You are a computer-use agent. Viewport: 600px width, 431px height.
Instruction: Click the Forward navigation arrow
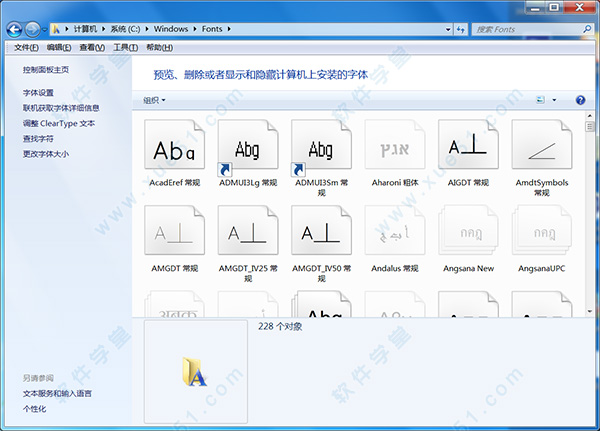(x=32, y=29)
